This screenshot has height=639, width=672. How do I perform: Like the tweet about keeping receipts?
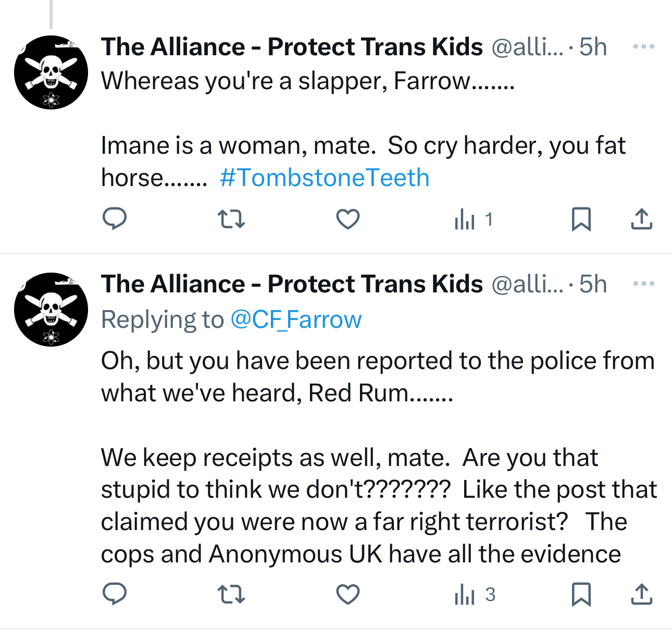click(x=347, y=594)
